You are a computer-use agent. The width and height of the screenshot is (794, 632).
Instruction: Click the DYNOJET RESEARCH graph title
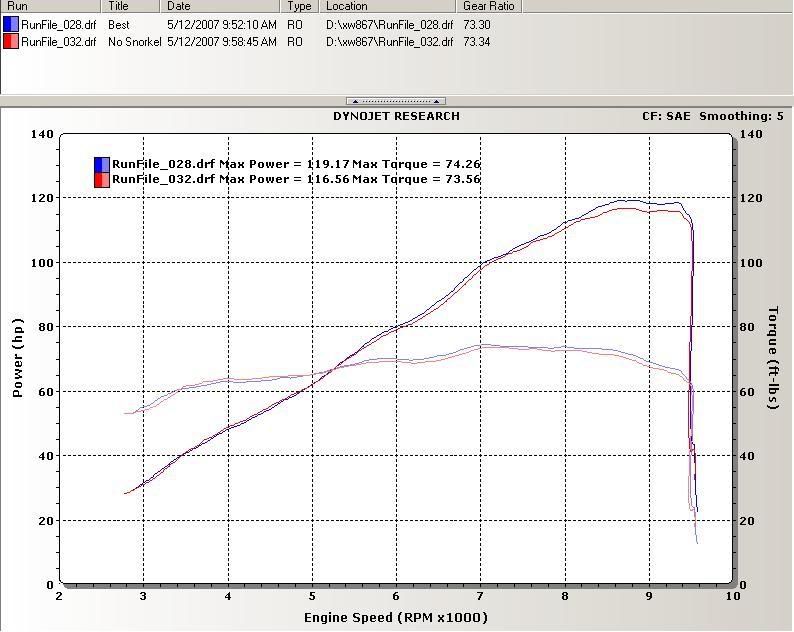click(x=396, y=116)
